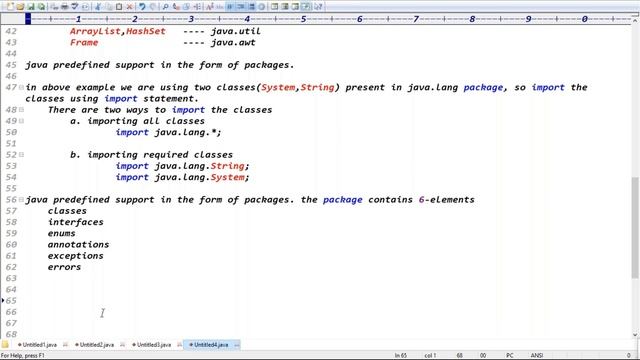Click the Save All toolbar icon
Screen dimensions: 640x360
click(x=41, y=7)
